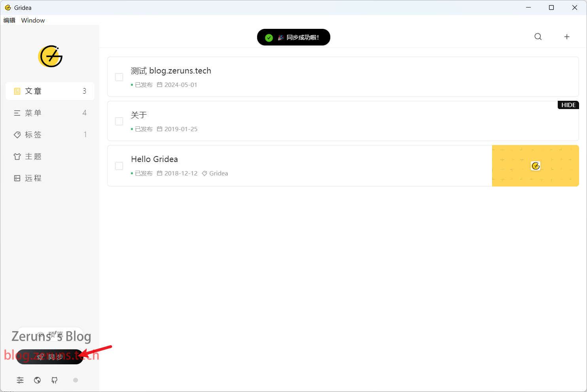Open the article titled Hello Gridea

coord(154,159)
